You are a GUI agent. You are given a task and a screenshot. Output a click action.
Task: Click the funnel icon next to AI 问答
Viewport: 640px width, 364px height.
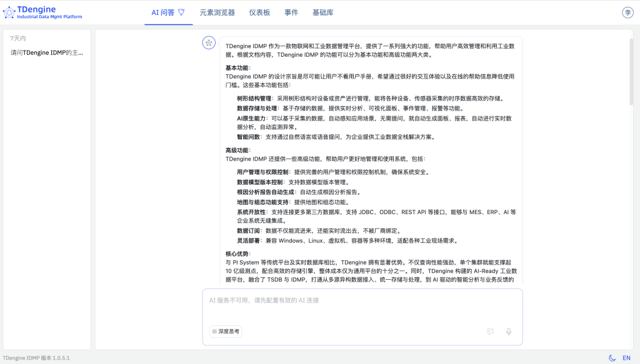coord(182,11)
